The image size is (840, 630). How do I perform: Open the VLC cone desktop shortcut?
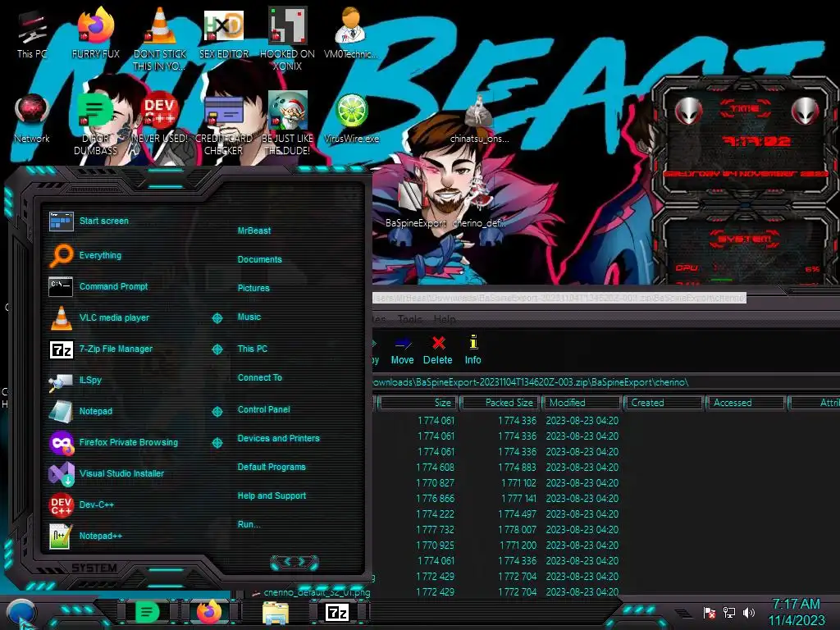point(160,39)
